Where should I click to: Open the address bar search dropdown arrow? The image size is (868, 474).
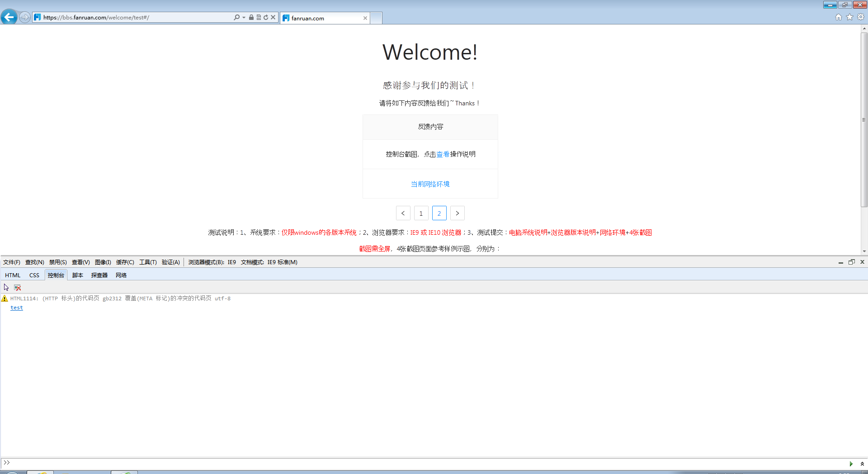(x=244, y=17)
